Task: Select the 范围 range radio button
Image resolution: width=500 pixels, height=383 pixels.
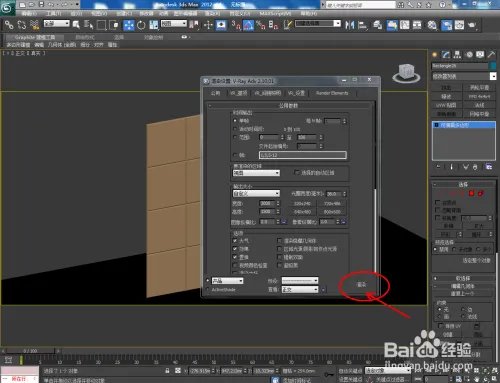Action: click(x=235, y=137)
